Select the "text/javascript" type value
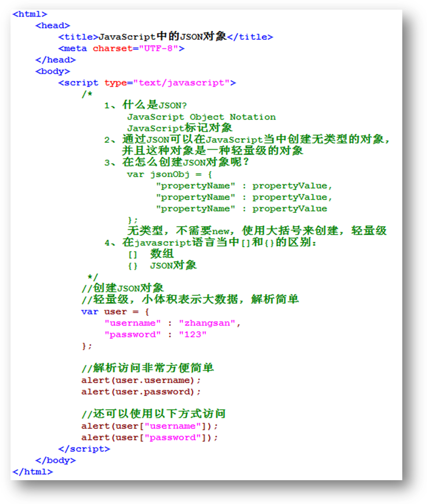The width and height of the screenshot is (427, 504). point(181,83)
